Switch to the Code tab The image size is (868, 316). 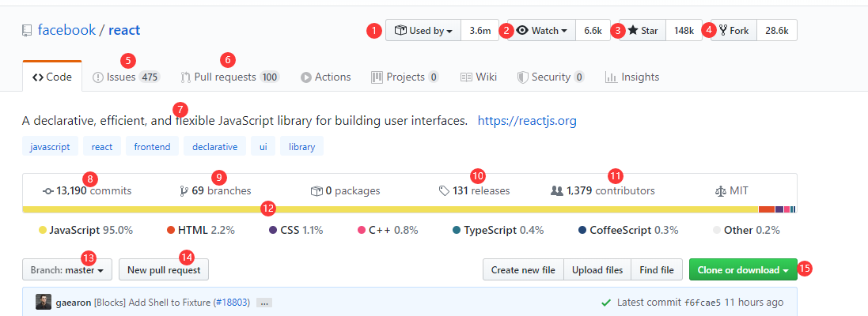click(x=52, y=77)
